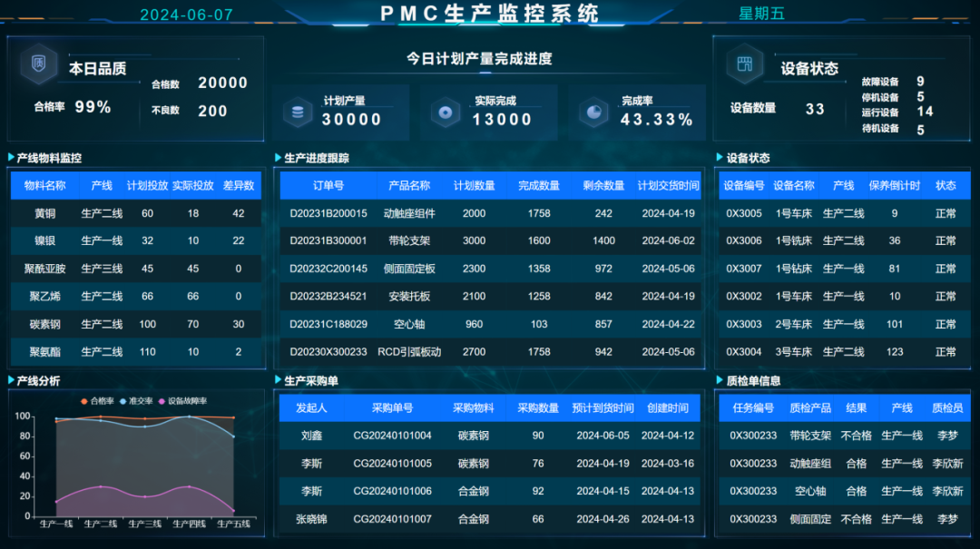Click the 完成率 pie chart icon
This screenshot has width=980, height=549.
[595, 112]
